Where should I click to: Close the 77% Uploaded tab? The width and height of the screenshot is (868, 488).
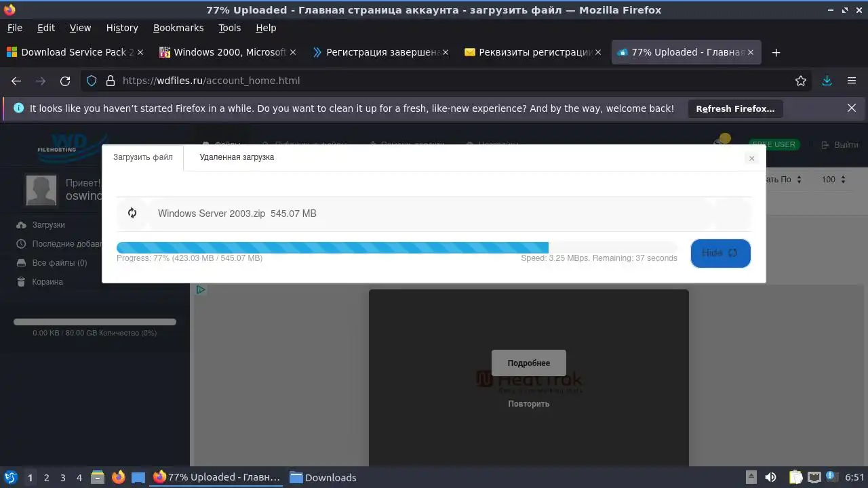tap(751, 52)
